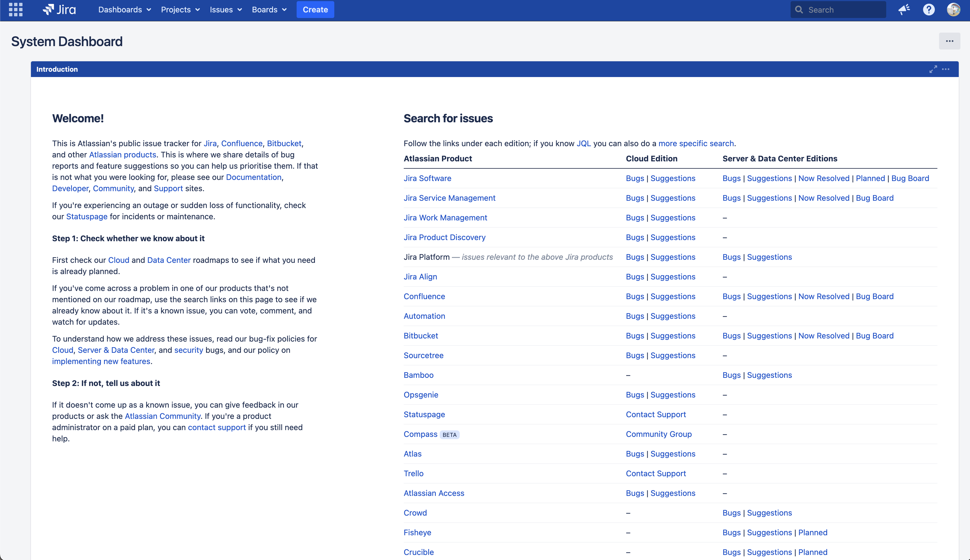
Task: Open Jira Align Suggestions link
Action: pyautogui.click(x=673, y=277)
